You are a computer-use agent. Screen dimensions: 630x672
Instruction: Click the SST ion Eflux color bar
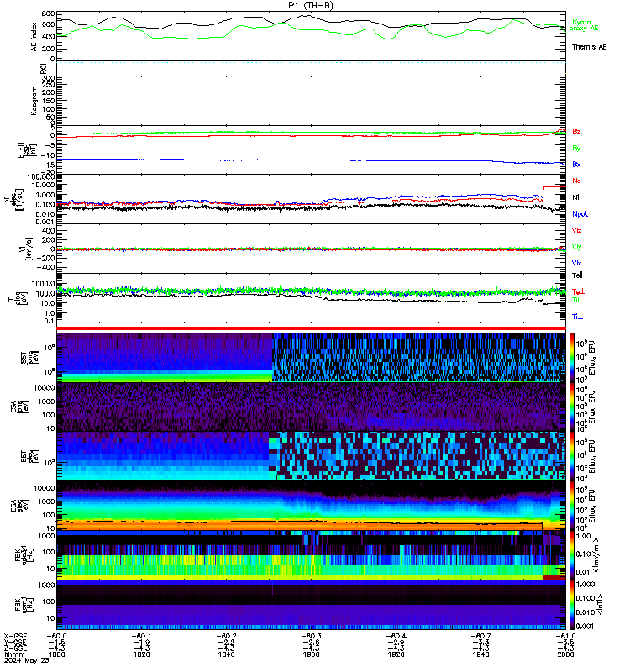point(572,356)
